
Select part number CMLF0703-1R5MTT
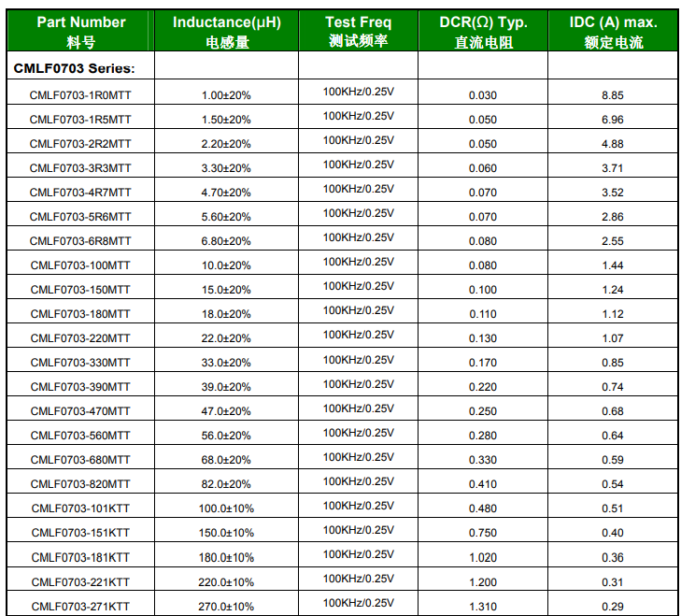80,120
